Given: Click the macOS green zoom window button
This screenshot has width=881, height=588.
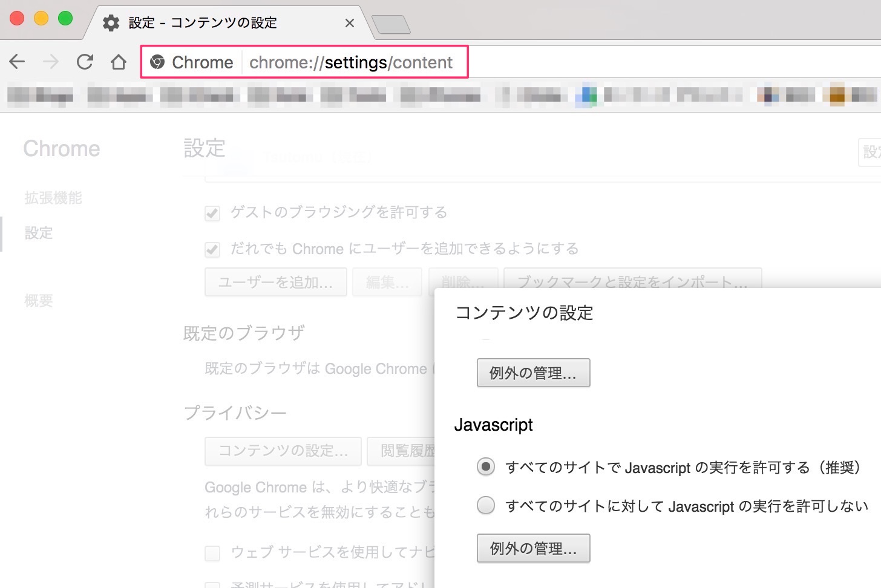Looking at the screenshot, I should coord(65,18).
